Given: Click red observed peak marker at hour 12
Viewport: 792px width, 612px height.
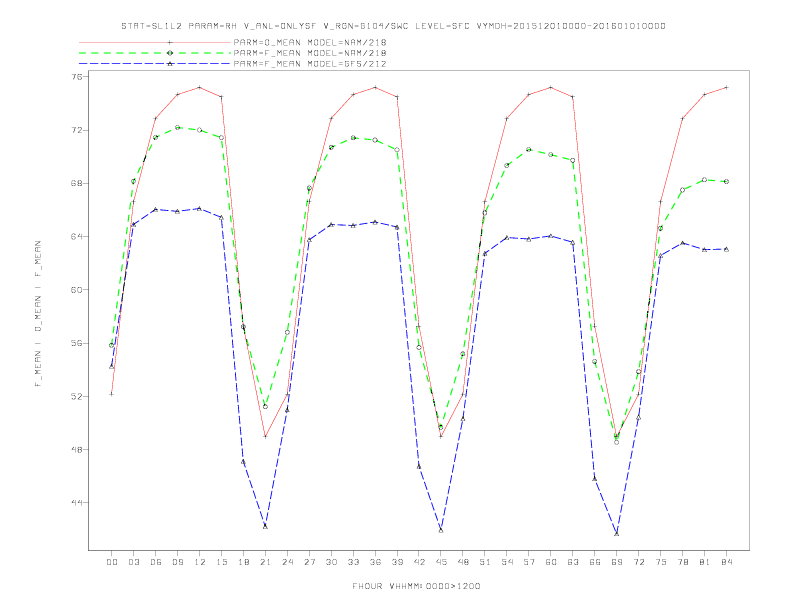Looking at the screenshot, I should click(x=200, y=87).
